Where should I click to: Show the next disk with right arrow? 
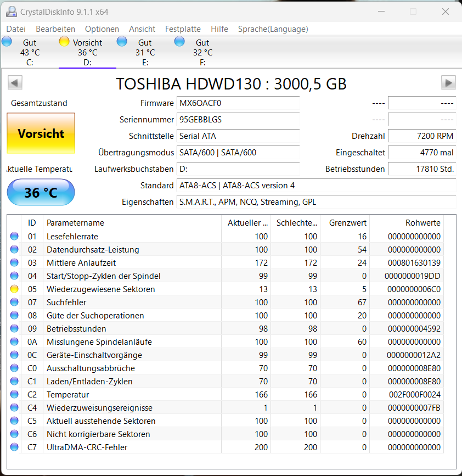pos(448,82)
